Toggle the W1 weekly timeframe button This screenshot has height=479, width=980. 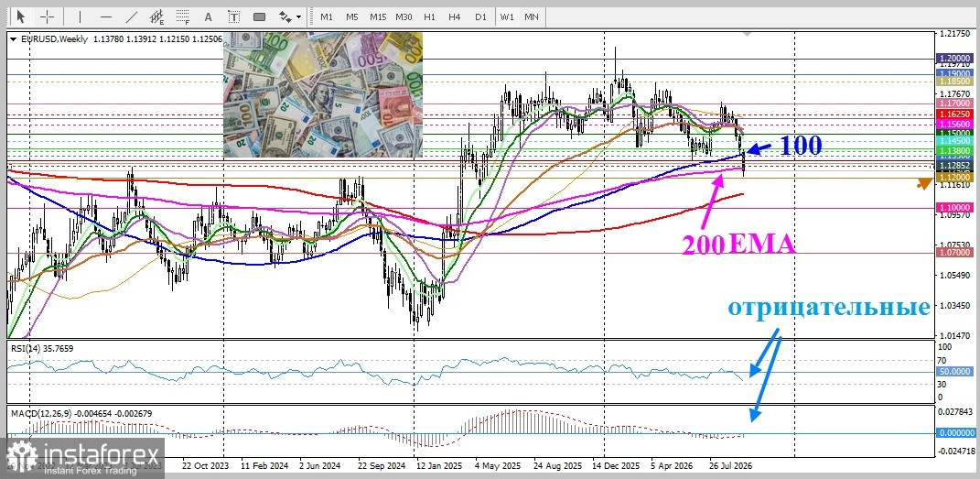pyautogui.click(x=506, y=16)
